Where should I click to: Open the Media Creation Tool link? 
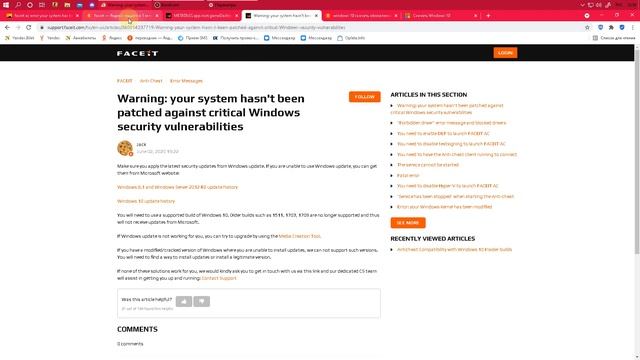[x=300, y=236]
